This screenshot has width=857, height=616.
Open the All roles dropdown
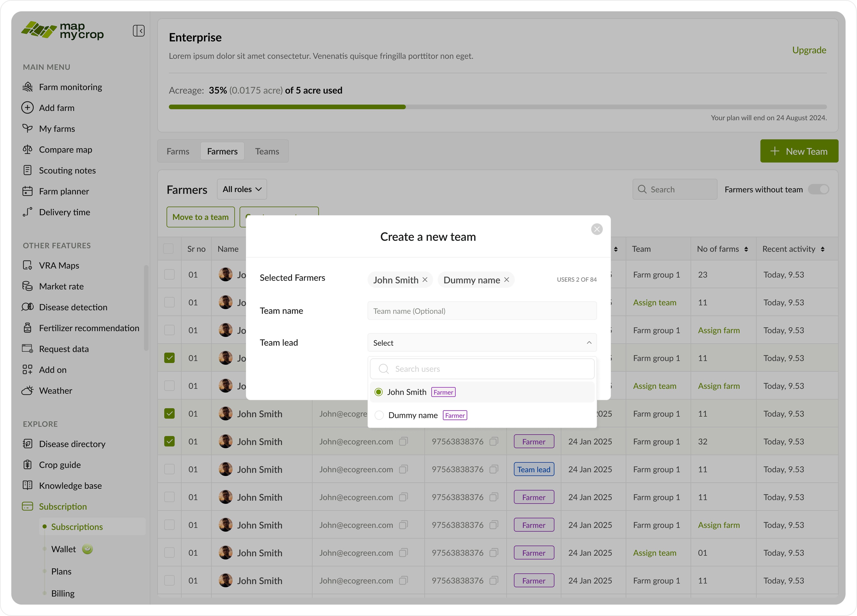pyautogui.click(x=242, y=189)
